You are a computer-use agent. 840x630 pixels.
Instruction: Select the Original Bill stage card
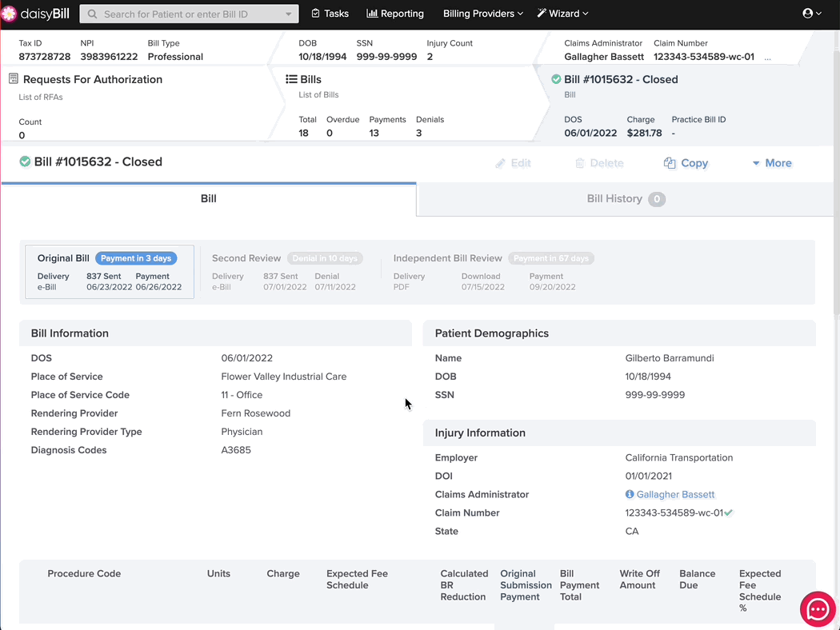click(110, 272)
